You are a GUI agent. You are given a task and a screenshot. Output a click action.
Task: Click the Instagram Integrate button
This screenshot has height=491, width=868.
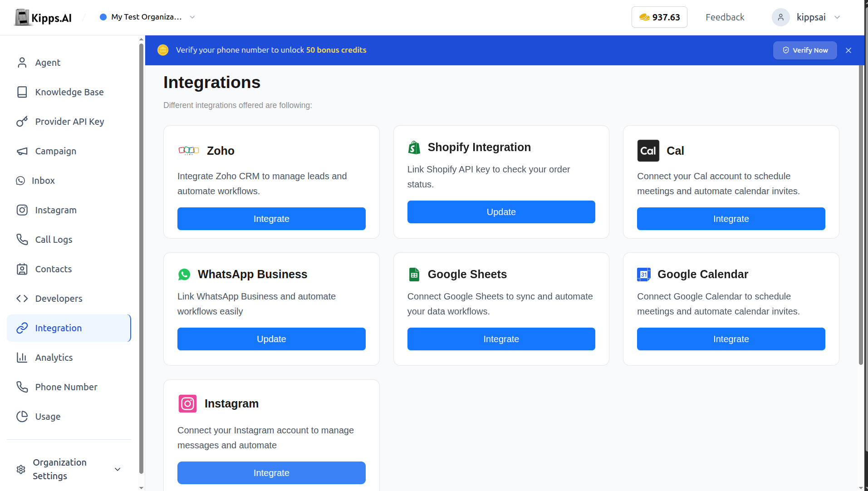click(271, 473)
